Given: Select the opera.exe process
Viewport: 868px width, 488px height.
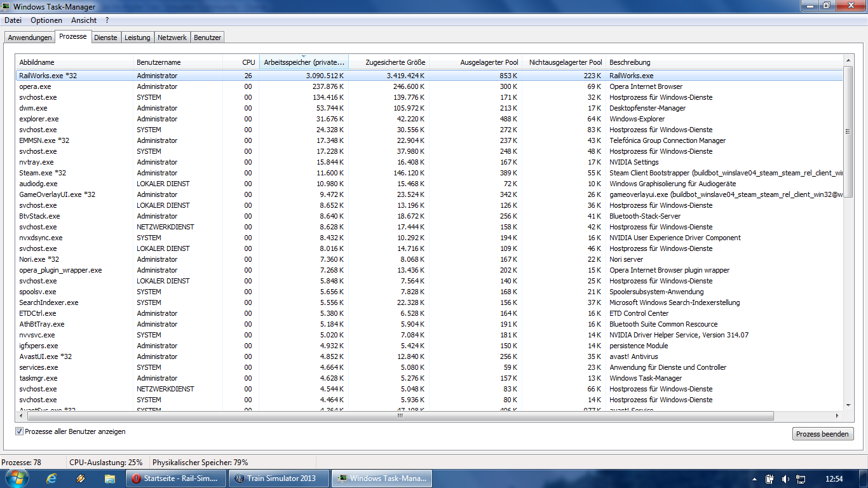Looking at the screenshot, I should pyautogui.click(x=430, y=86).
